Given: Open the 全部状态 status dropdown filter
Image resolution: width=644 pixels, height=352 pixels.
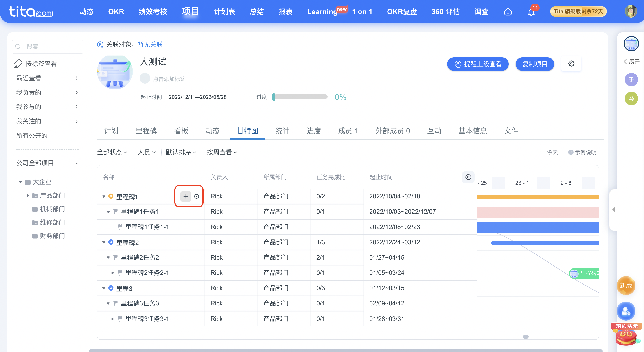Looking at the screenshot, I should pyautogui.click(x=112, y=152).
